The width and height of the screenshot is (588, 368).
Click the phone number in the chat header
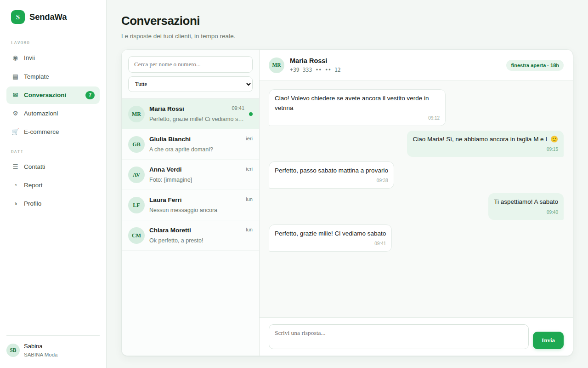pyautogui.click(x=315, y=70)
